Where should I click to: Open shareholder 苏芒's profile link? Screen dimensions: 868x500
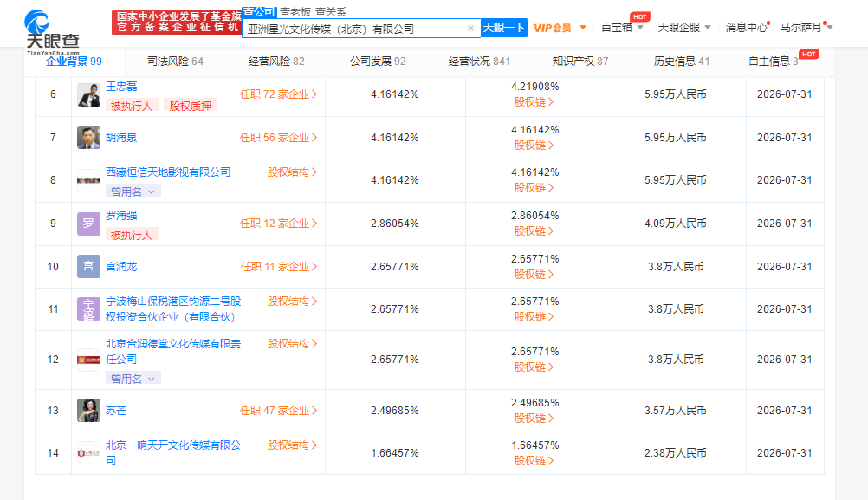pyautogui.click(x=116, y=410)
